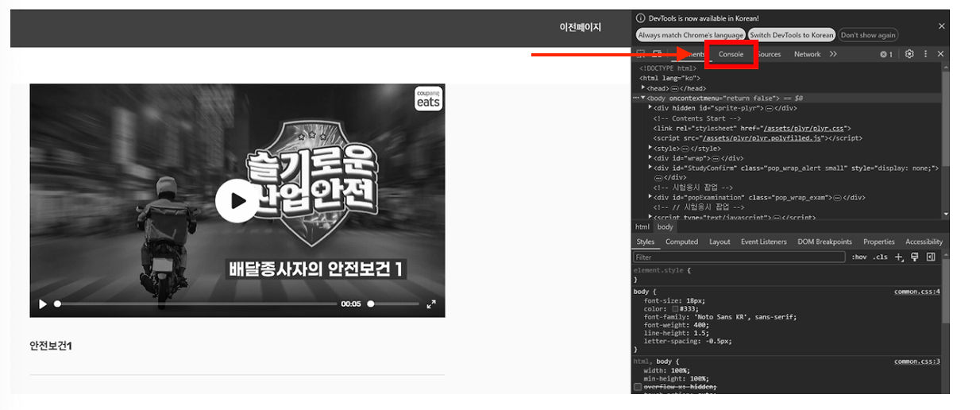Switch to the Sources tab

(770, 54)
